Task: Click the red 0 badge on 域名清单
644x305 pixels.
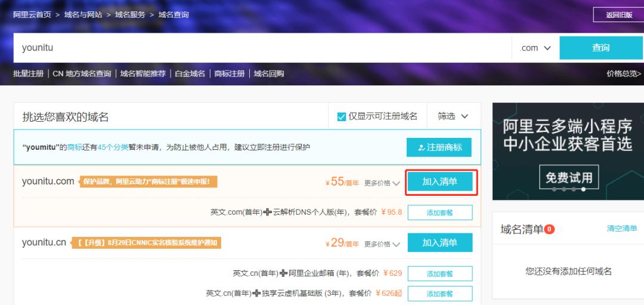Action: (549, 229)
